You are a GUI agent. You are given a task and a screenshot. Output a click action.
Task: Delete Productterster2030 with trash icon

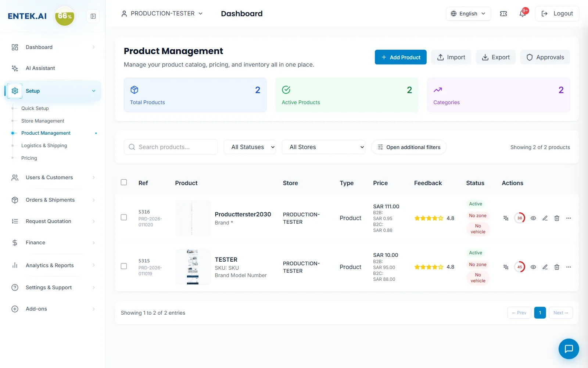tap(557, 218)
